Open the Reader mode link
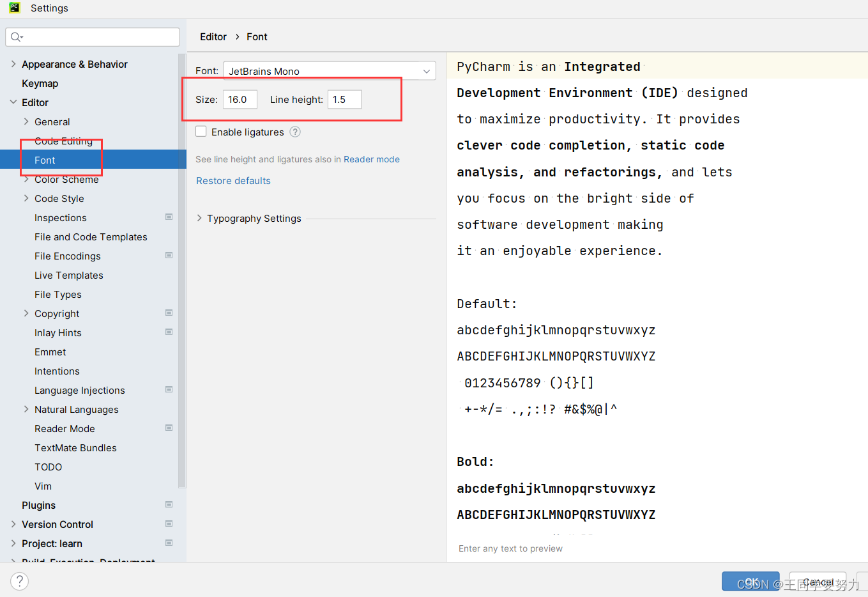This screenshot has height=597, width=868. [372, 159]
